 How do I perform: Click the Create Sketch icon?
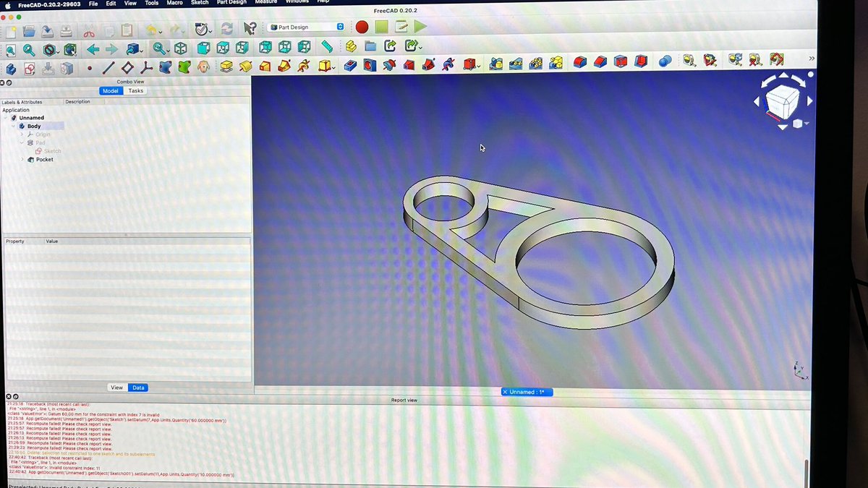(30, 69)
